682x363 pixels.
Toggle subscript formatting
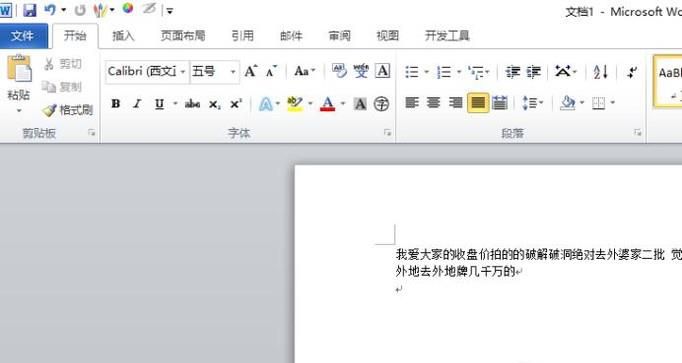(x=214, y=104)
